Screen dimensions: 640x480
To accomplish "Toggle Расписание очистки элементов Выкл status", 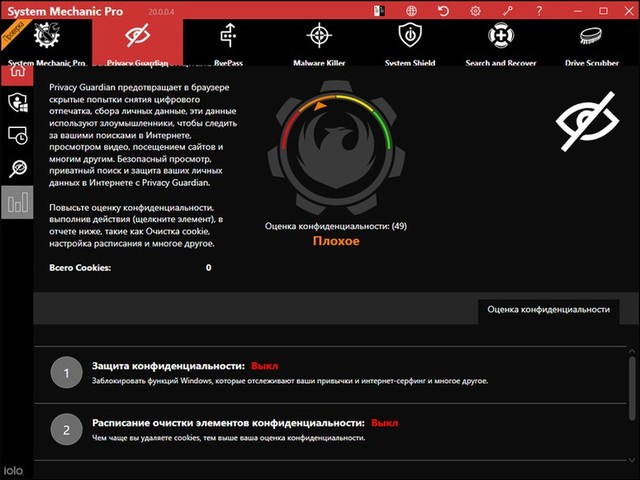I will pyautogui.click(x=384, y=423).
